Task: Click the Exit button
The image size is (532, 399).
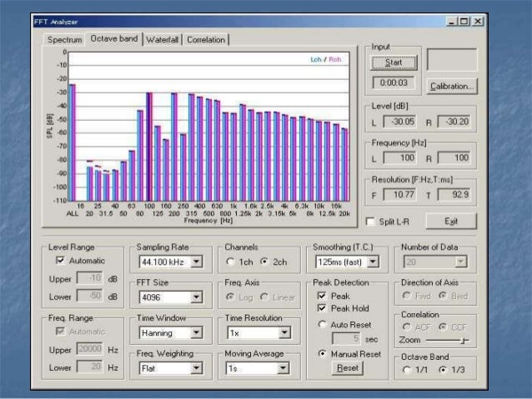Action: click(451, 221)
